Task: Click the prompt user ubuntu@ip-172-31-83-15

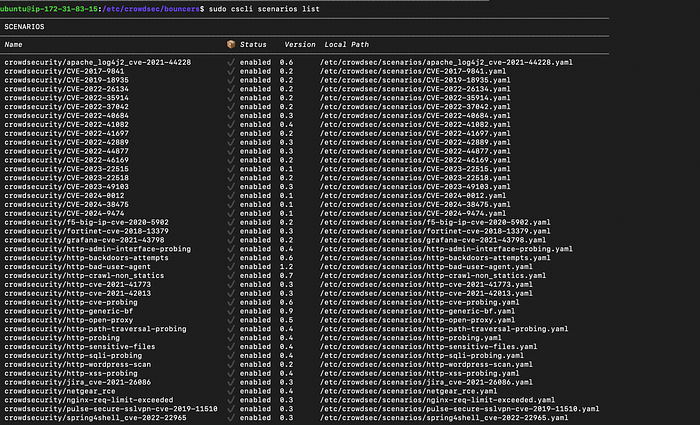Action: click(49, 9)
